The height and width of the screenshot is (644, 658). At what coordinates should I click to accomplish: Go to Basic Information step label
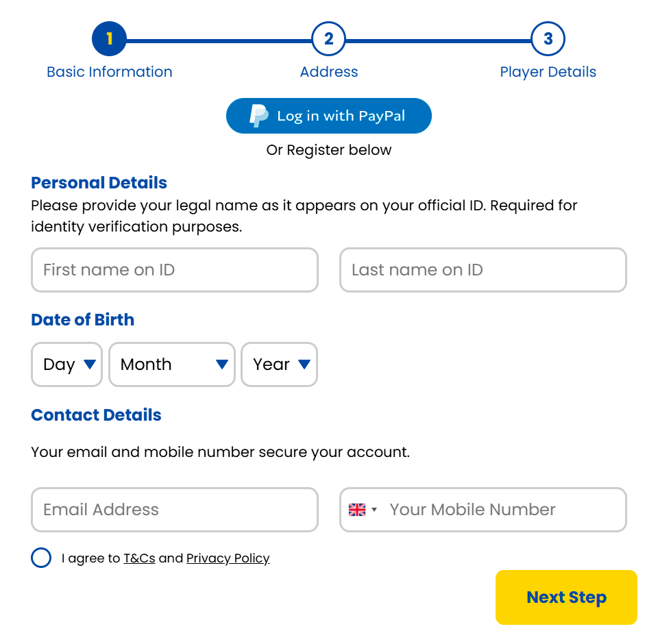click(110, 72)
